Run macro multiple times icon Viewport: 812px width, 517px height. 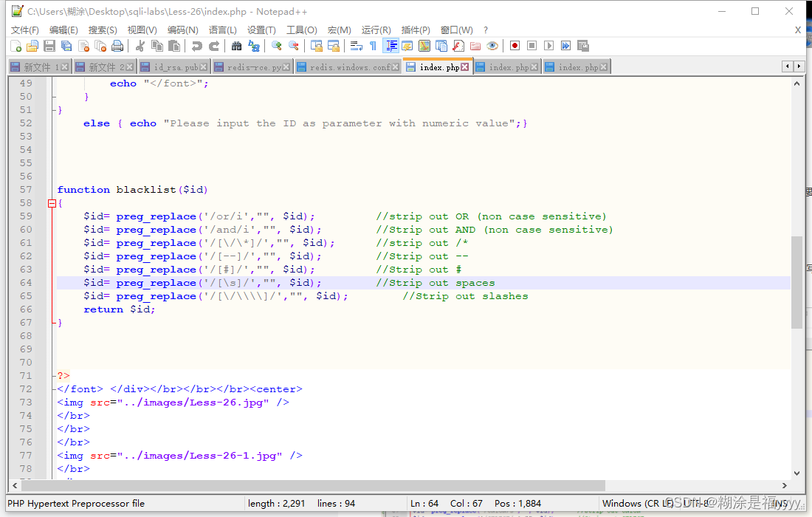click(566, 46)
